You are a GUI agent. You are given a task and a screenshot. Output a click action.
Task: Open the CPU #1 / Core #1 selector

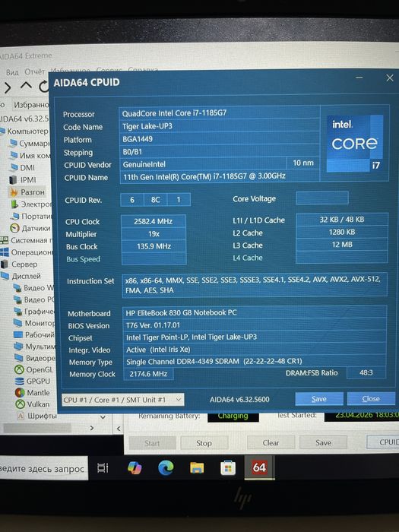click(123, 400)
